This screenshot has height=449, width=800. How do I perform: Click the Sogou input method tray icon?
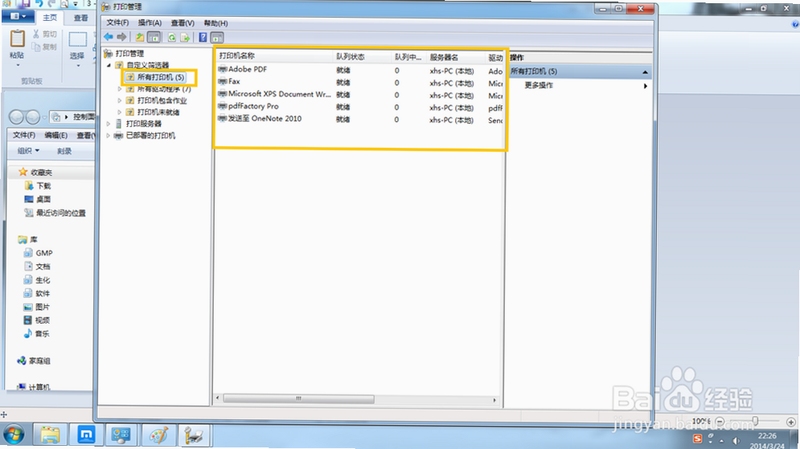(x=697, y=438)
